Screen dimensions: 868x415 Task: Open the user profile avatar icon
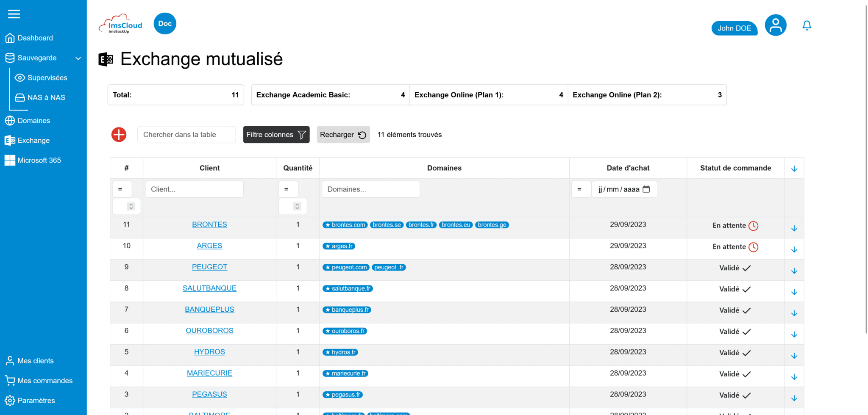(x=775, y=25)
